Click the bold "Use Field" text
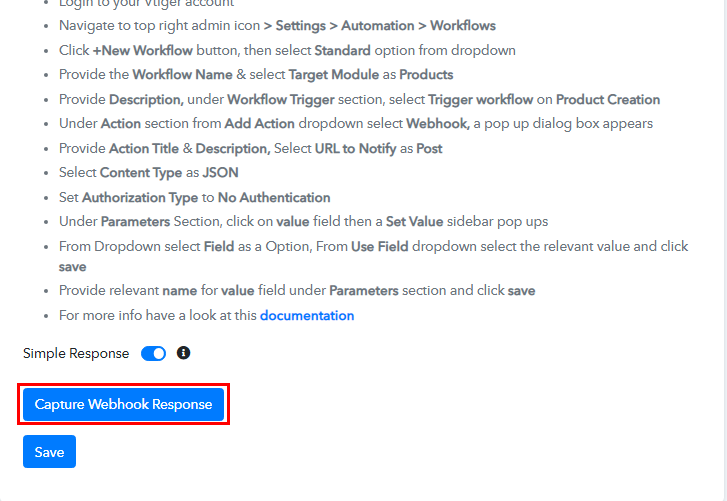 (380, 246)
